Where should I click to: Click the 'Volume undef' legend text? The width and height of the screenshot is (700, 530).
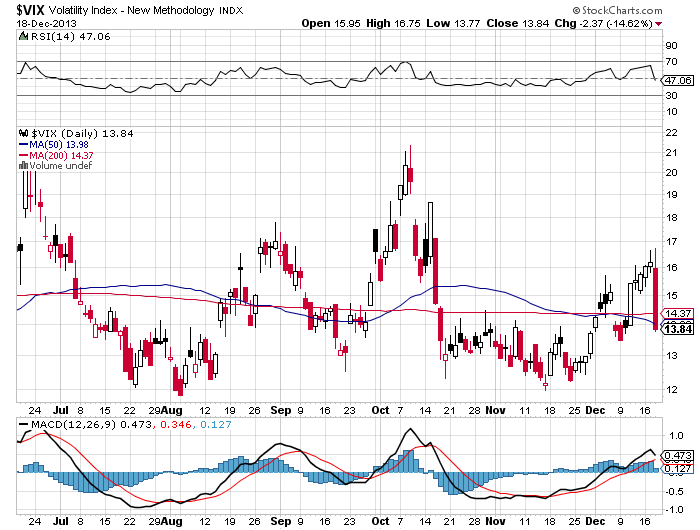pyautogui.click(x=61, y=166)
